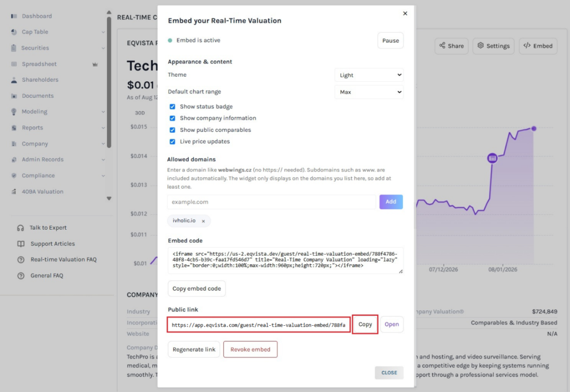Expand the Modeling menu chevron
The width and height of the screenshot is (570, 392).
pyautogui.click(x=103, y=112)
